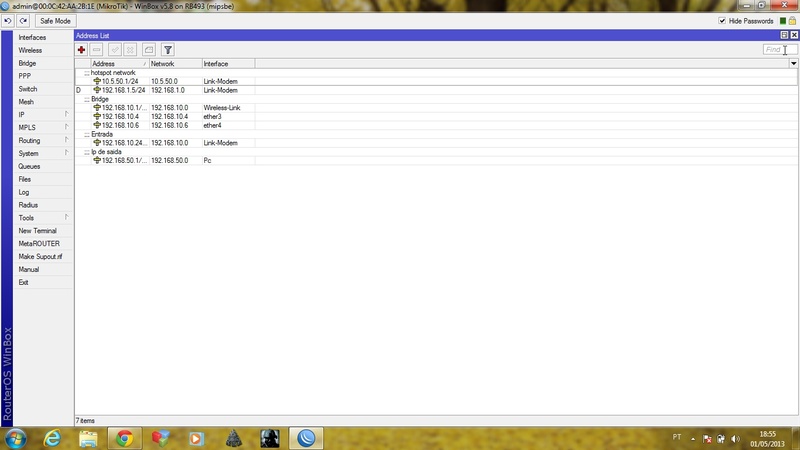Click the red plus Add address button
This screenshot has width=800, height=450.
pos(81,49)
